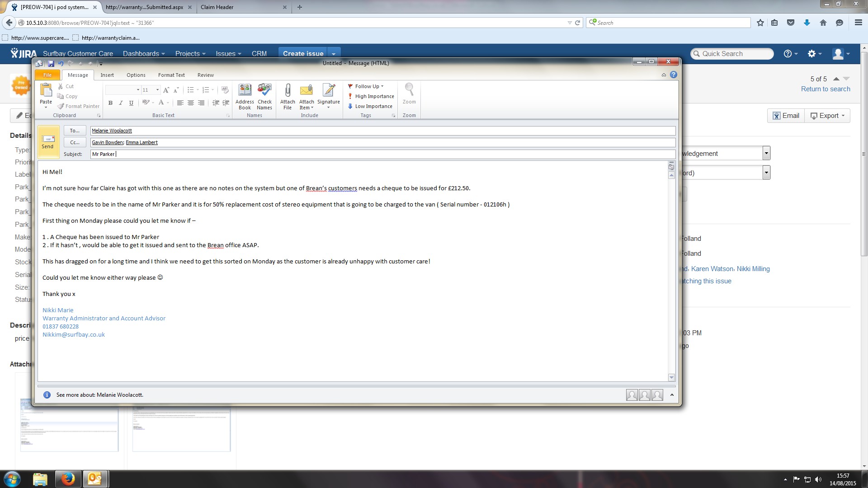Click the Undo arrow in the title bar
Viewport: 868px width, 488px height.
tap(61, 64)
